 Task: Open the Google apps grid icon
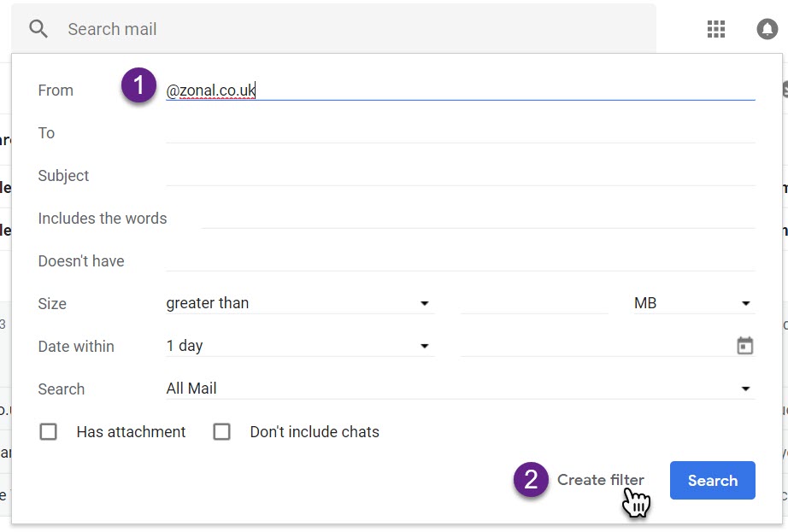point(715,29)
